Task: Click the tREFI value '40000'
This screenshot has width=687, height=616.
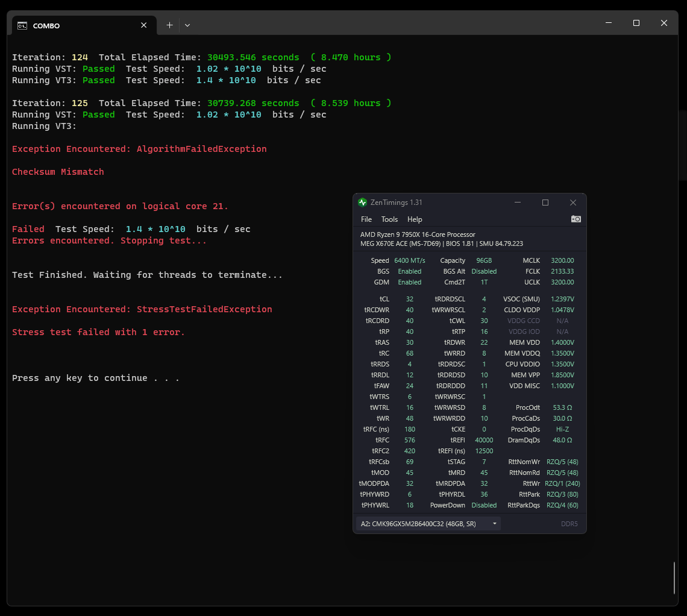Action: (484, 441)
